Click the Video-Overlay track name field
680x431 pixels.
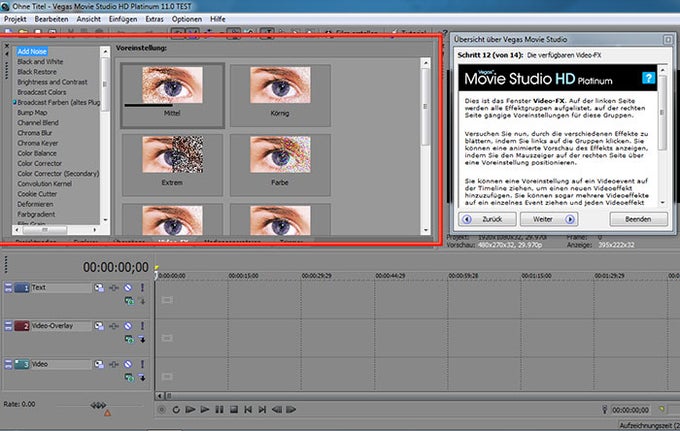point(61,326)
